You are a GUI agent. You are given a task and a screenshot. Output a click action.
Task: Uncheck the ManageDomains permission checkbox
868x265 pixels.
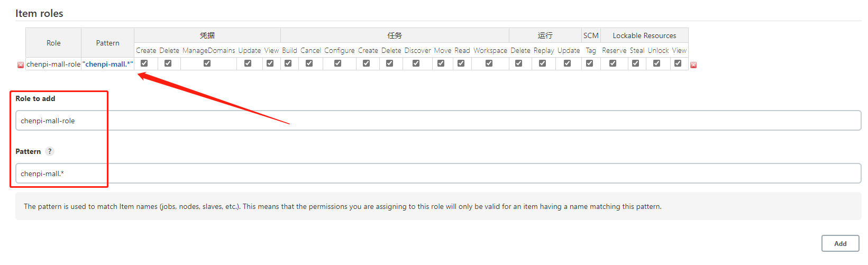pos(207,63)
